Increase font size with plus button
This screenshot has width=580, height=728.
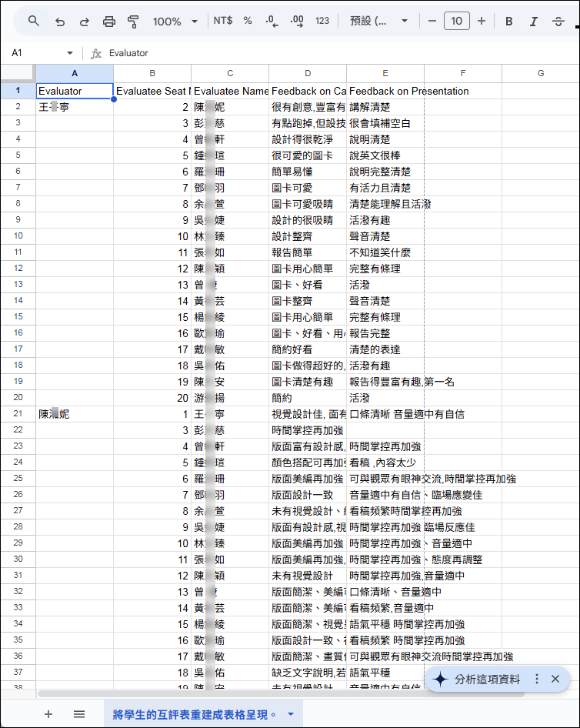pyautogui.click(x=482, y=21)
